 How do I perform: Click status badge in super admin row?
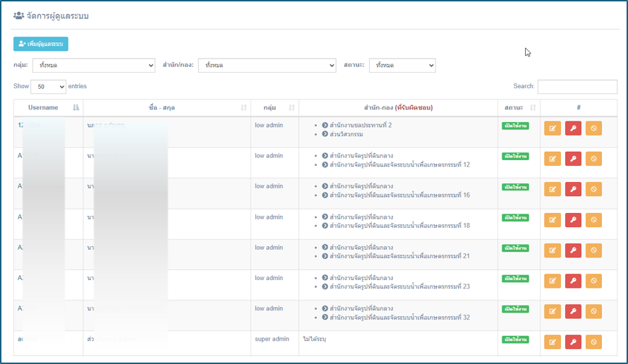point(516,339)
